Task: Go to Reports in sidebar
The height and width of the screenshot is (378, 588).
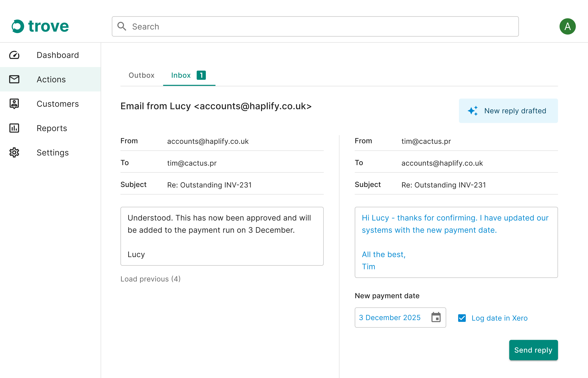Action: tap(52, 128)
